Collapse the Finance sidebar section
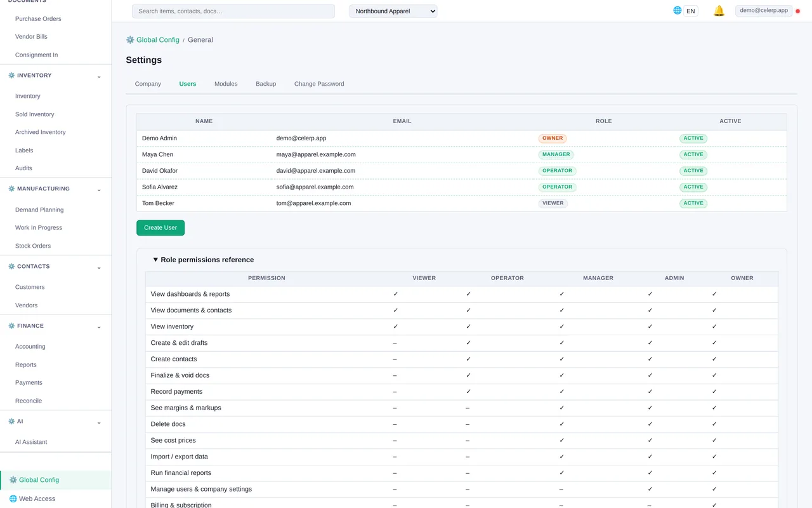 pos(99,326)
